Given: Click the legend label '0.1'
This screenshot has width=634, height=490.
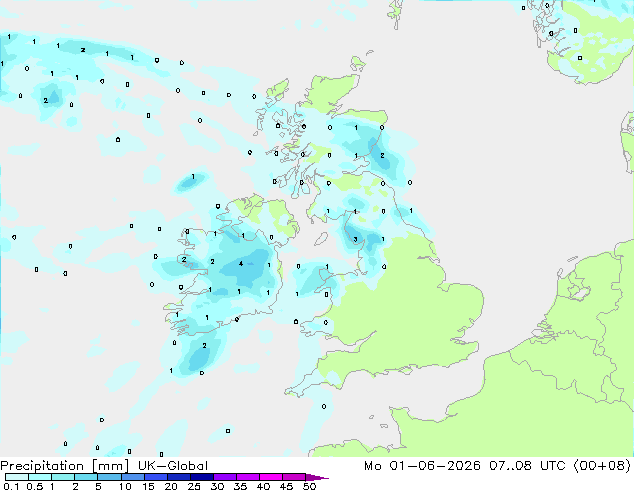Looking at the screenshot, I should 11,486.
